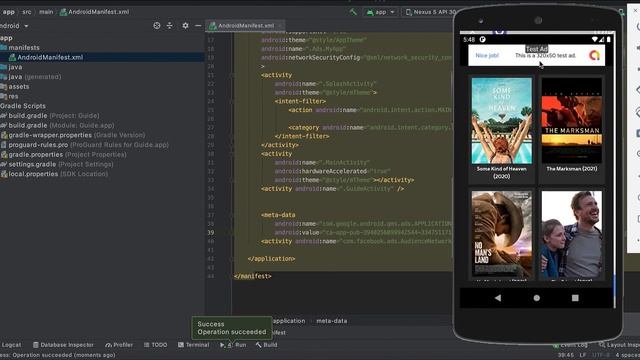Tap Some Kind of Heaven movie poster
Screen dimensions: 640x360
[x=502, y=121]
